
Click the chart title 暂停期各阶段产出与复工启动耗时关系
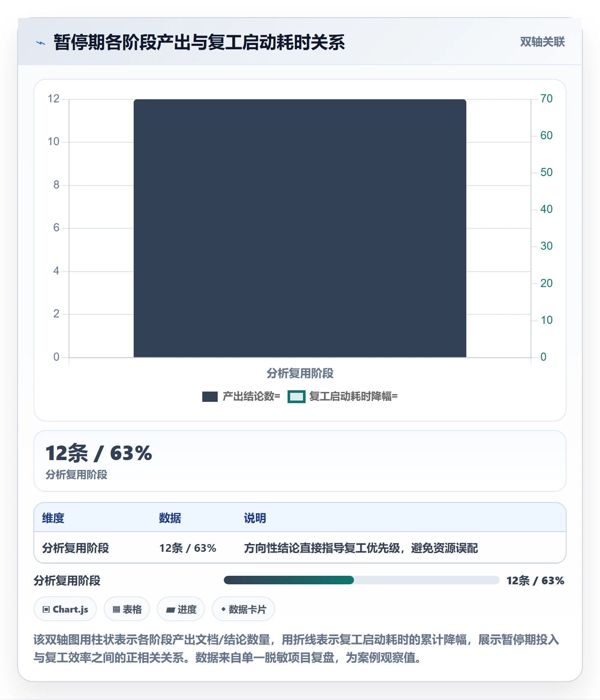click(x=199, y=42)
